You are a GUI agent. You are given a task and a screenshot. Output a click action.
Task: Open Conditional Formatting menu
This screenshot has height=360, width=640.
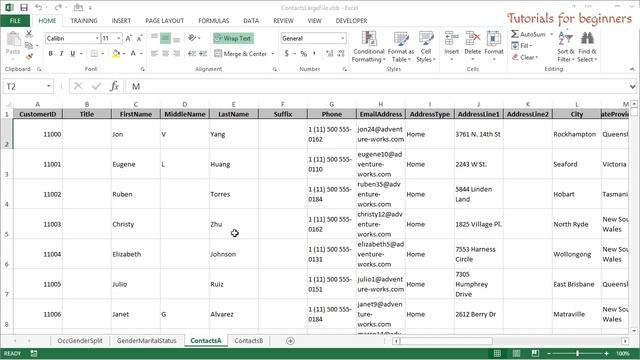pyautogui.click(x=369, y=47)
